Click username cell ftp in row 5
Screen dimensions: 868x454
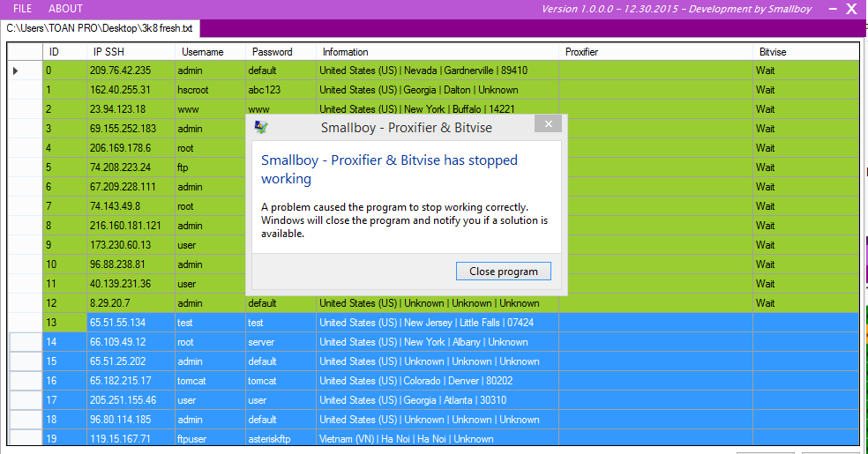210,167
